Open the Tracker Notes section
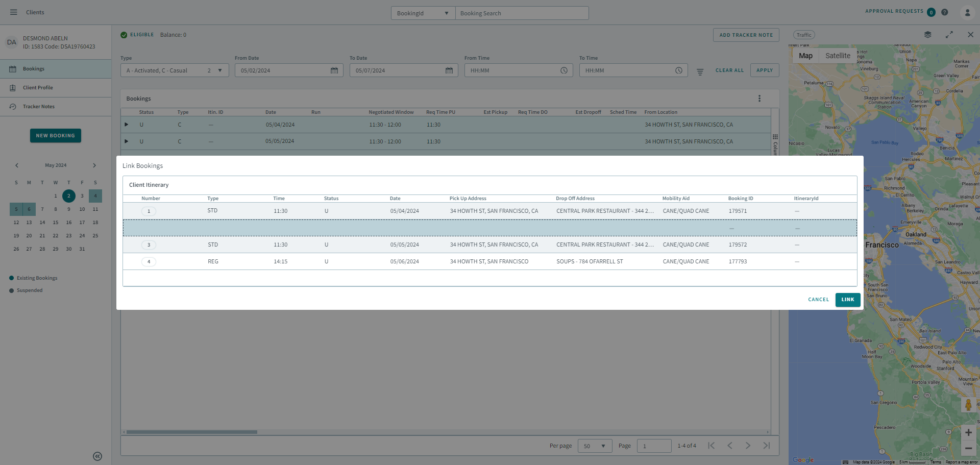 (x=38, y=106)
